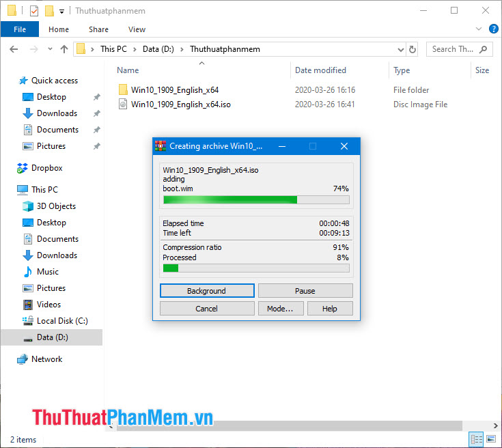Viewport: 502px width, 448px height.
Task: Click chevron after Data (D:) in address bar
Action: [182, 49]
